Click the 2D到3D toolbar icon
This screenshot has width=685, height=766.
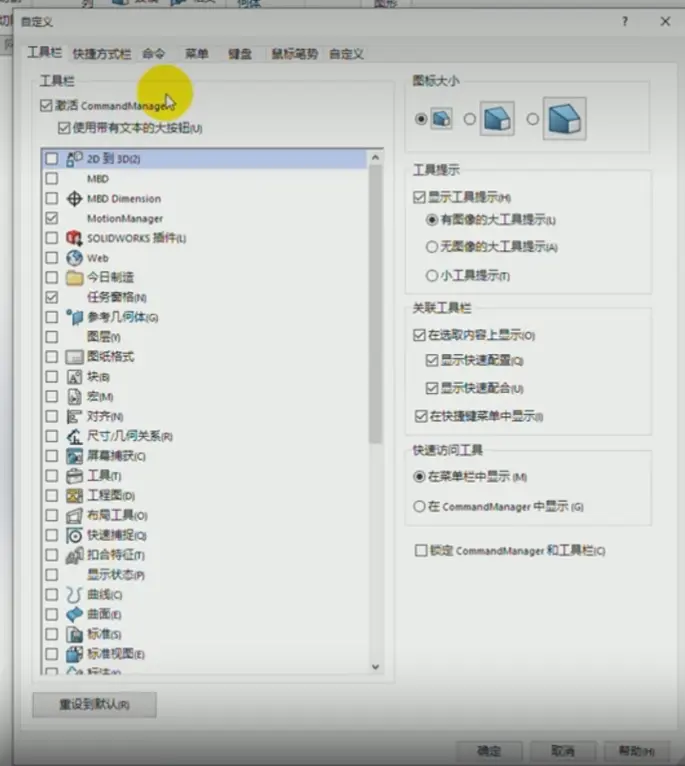(x=74, y=159)
